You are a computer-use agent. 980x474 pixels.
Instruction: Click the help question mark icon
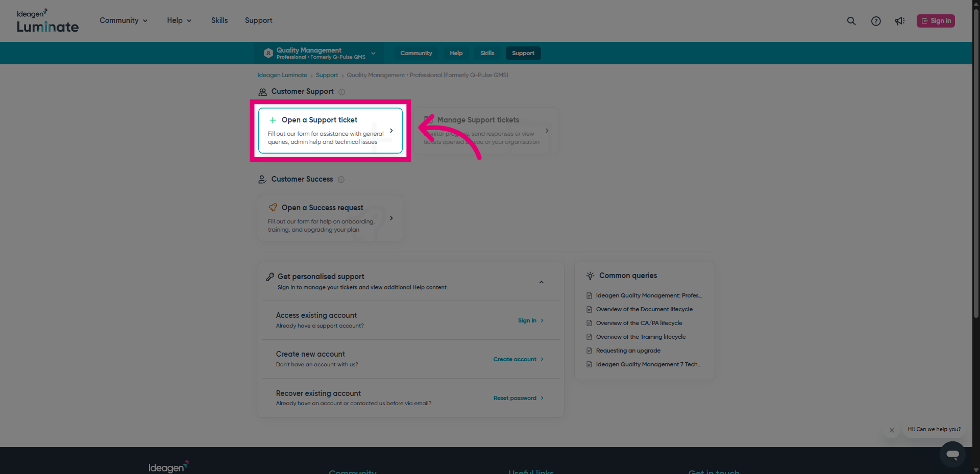pos(876,21)
